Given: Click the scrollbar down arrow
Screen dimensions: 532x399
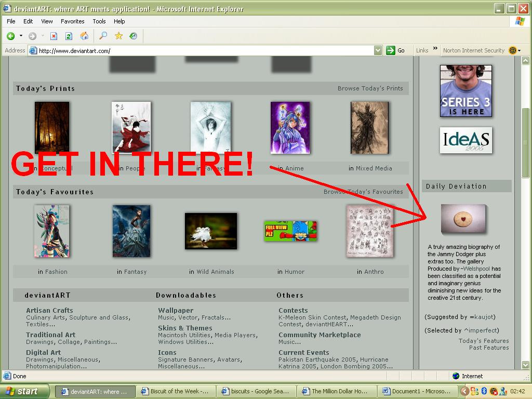Looking at the screenshot, I should [x=526, y=365].
